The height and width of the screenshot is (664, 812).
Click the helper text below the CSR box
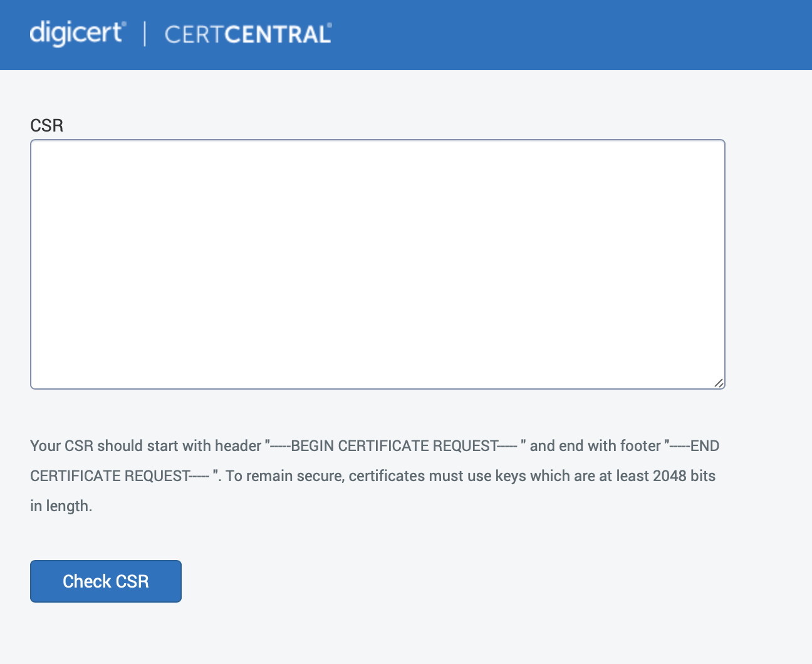coord(374,475)
